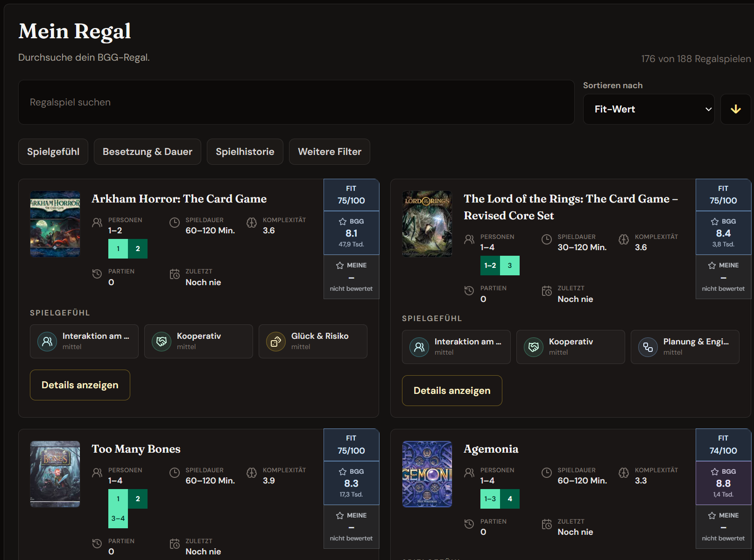Click Arkham Horror complexity brain icon
Screen dimensions: 754x560
[x=252, y=223]
